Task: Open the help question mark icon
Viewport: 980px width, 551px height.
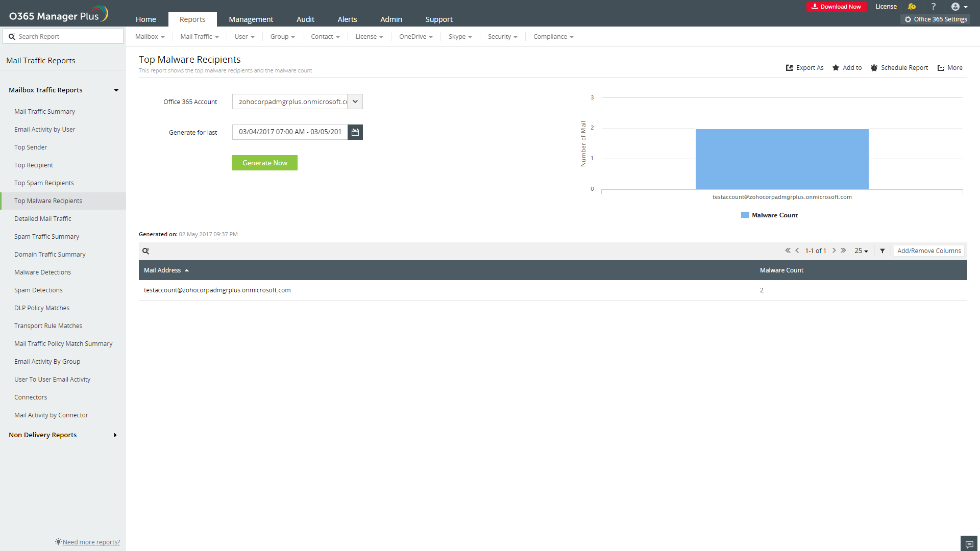Action: (934, 7)
